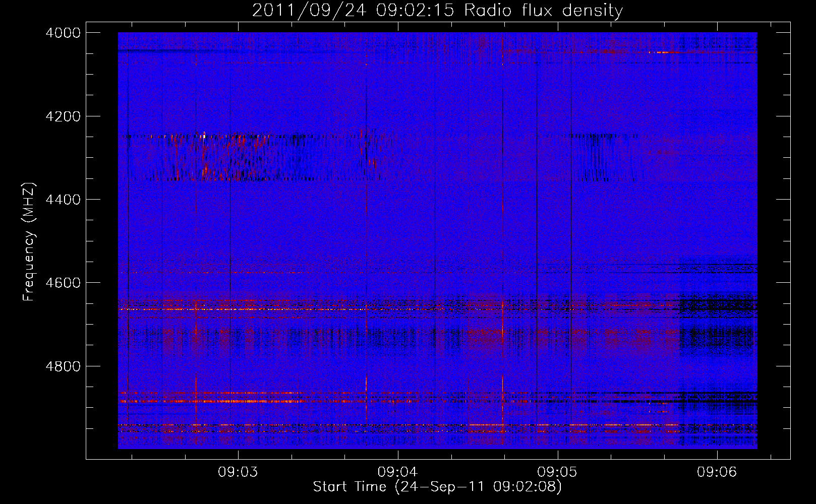The image size is (816, 504).
Task: Click the plot title '2011/09/24 09:02:15 Radio flux density'
Action: 437,10
